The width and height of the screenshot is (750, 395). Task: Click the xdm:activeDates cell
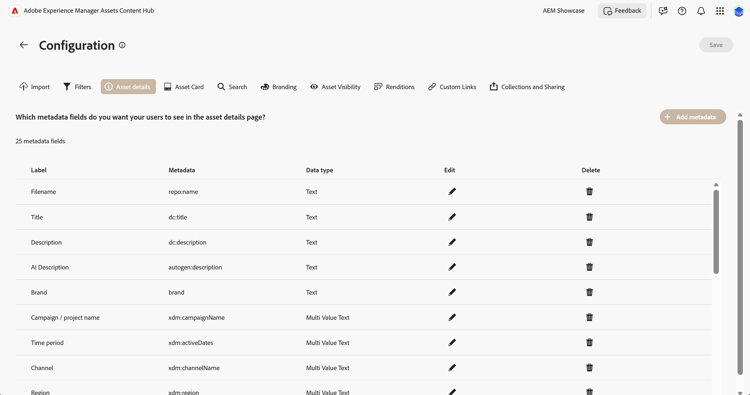191,342
